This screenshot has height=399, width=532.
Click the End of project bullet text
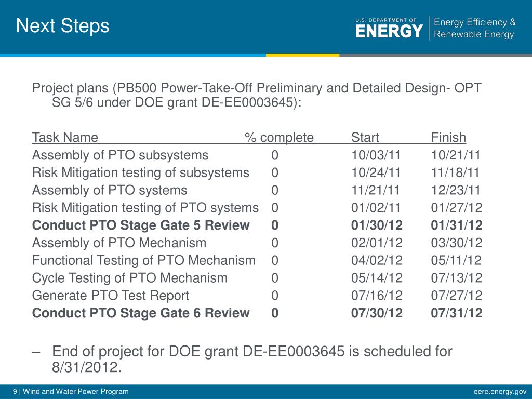click(252, 359)
